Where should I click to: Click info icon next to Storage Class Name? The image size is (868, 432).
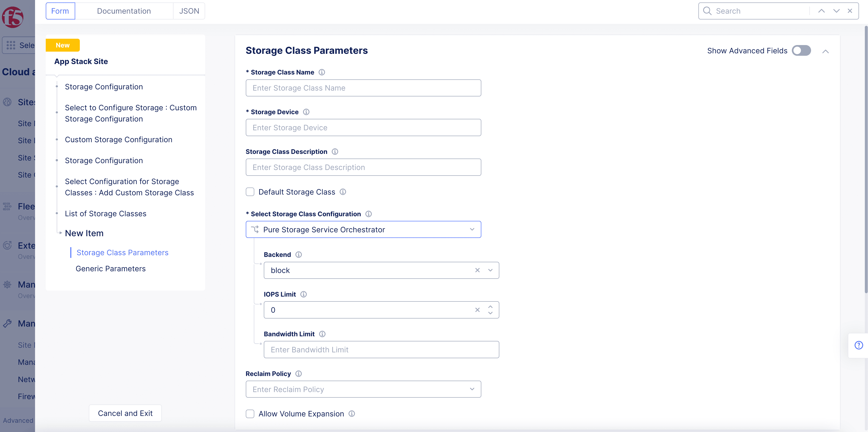click(322, 72)
